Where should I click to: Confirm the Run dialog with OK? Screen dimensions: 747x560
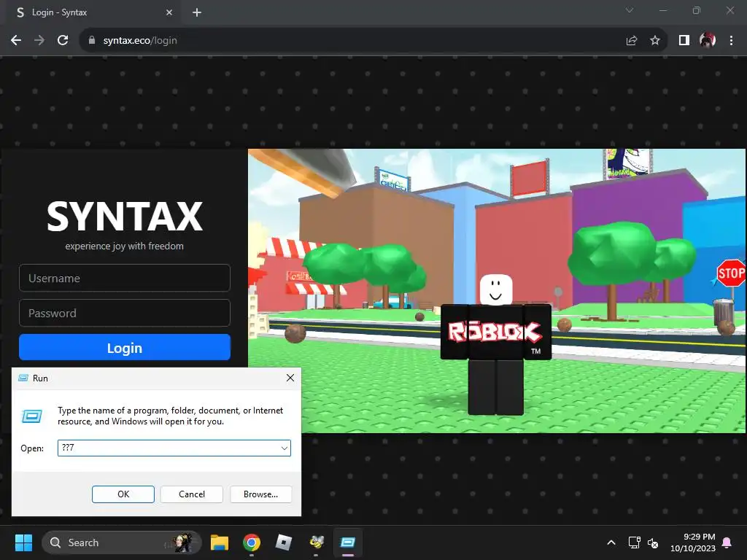tap(123, 494)
